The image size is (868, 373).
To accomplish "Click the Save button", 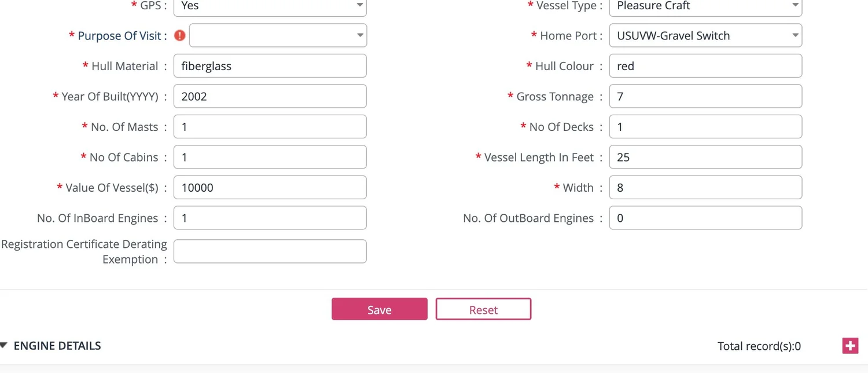I will pyautogui.click(x=380, y=309).
